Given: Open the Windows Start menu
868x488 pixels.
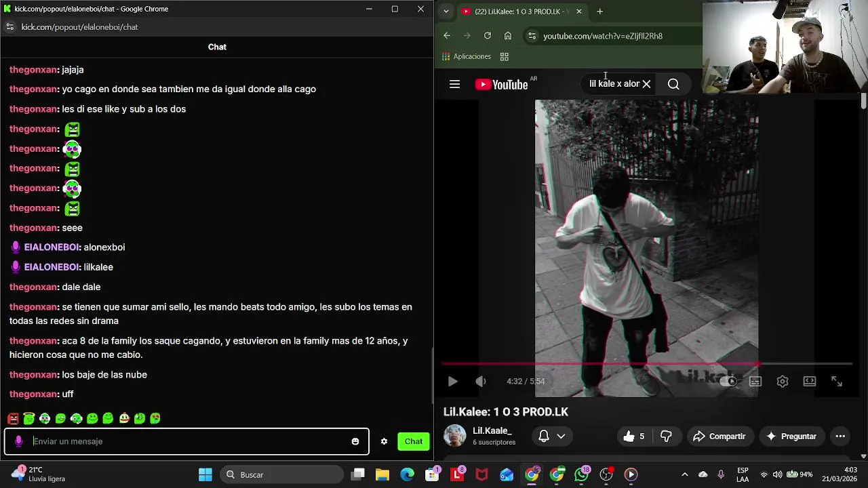Looking at the screenshot, I should (205, 474).
